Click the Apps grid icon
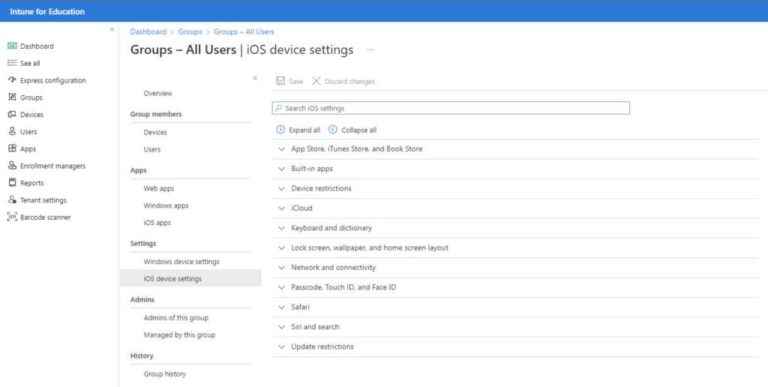Image resolution: width=768 pixels, height=387 pixels. [12, 148]
